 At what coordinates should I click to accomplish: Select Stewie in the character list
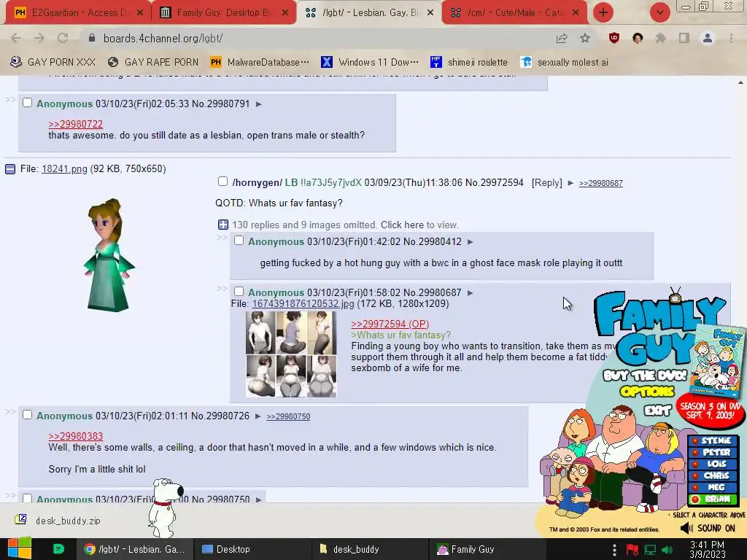pos(712,441)
